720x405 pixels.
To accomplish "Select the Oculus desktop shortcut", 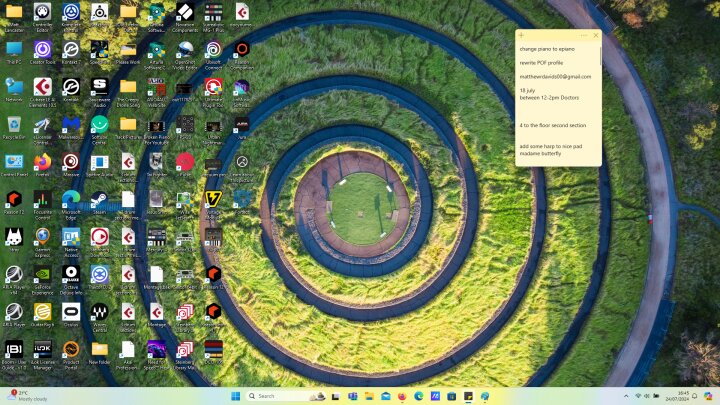I will [71, 315].
